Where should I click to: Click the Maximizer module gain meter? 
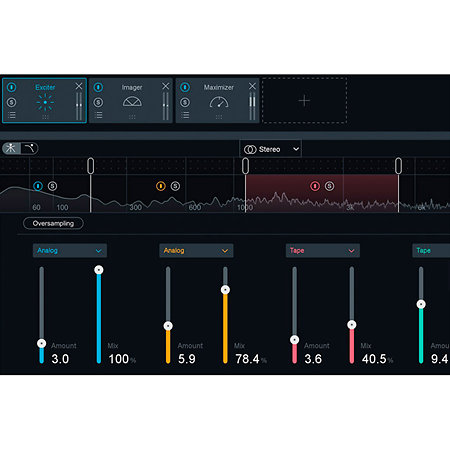[x=252, y=106]
